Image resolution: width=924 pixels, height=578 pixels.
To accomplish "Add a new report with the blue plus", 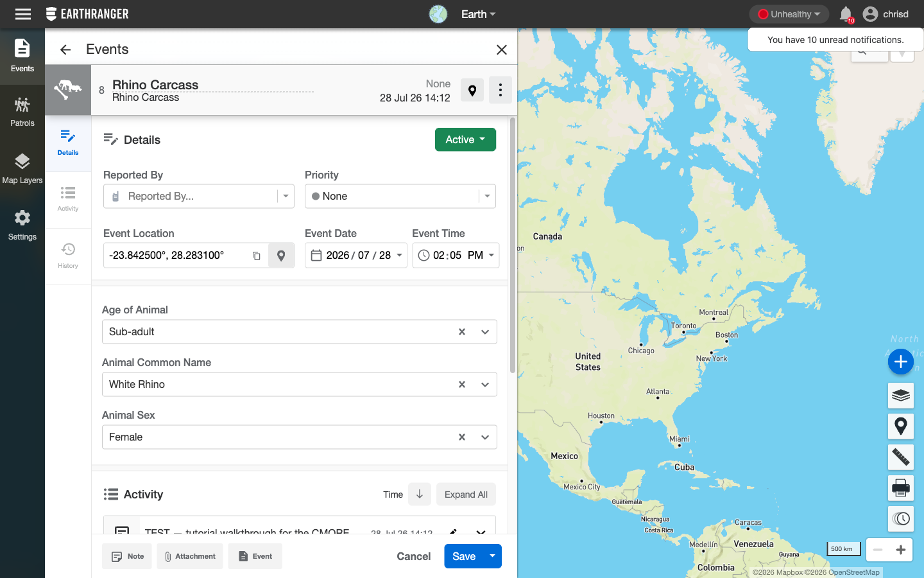I will tap(901, 362).
